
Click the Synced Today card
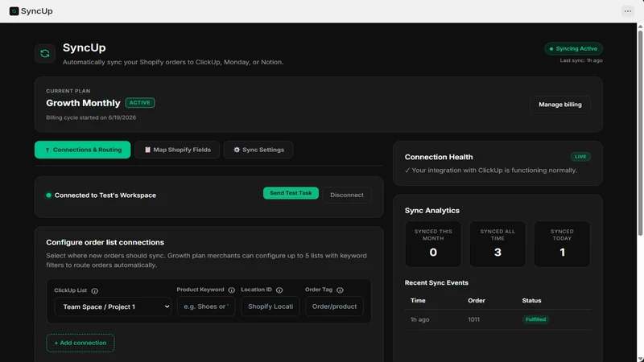pyautogui.click(x=562, y=245)
